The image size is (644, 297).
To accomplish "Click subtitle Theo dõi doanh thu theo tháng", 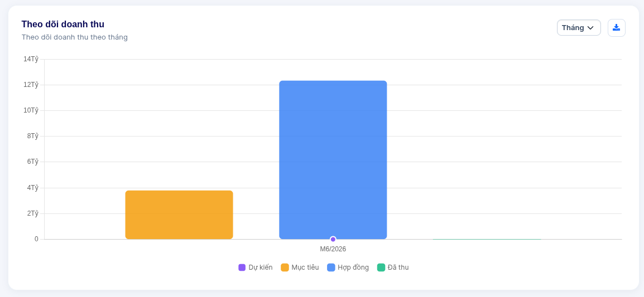I will 75,37.
